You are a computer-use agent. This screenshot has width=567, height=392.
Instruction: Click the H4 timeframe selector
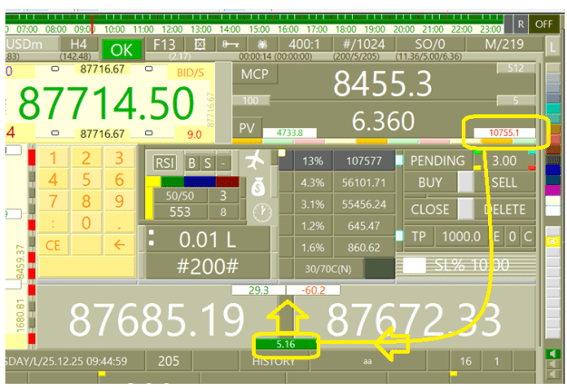tap(78, 44)
